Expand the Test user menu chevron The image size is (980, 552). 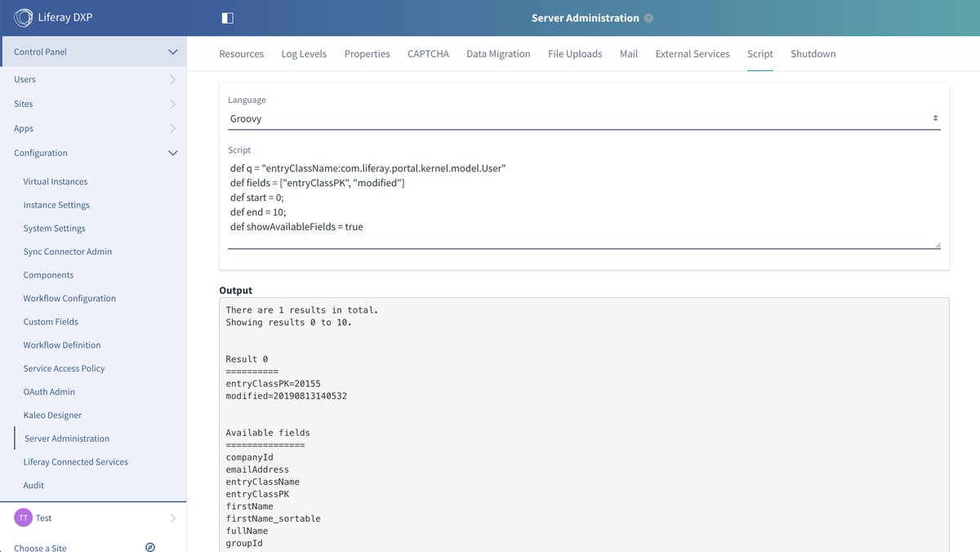(x=171, y=517)
